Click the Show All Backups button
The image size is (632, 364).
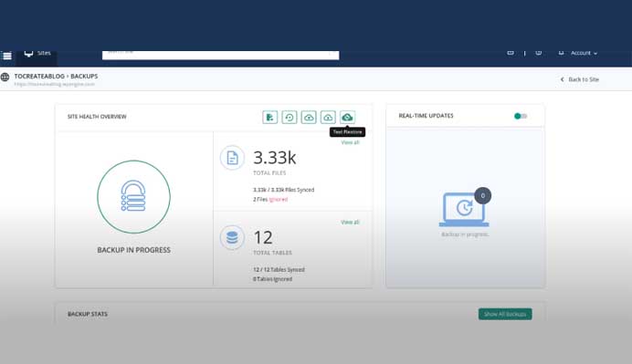pyautogui.click(x=505, y=314)
